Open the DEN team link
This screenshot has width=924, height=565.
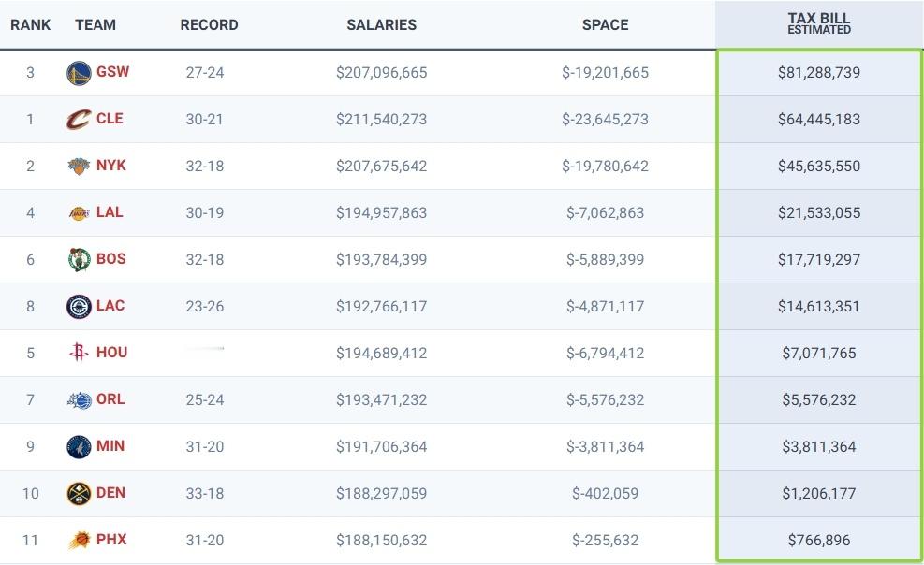(110, 493)
